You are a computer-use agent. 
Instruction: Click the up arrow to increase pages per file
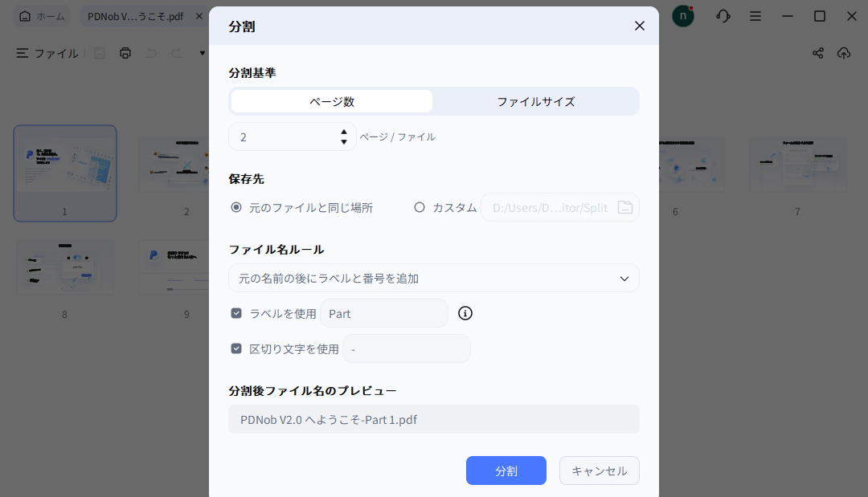click(x=343, y=132)
